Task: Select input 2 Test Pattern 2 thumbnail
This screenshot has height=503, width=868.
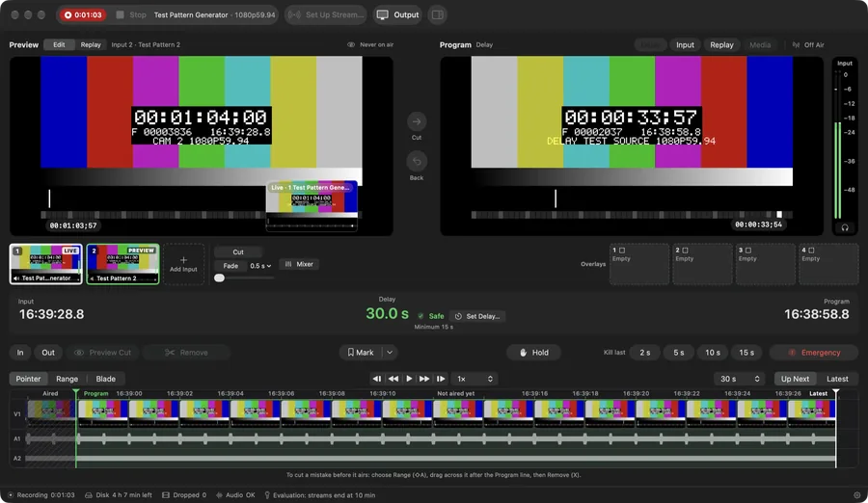Action: [122, 264]
